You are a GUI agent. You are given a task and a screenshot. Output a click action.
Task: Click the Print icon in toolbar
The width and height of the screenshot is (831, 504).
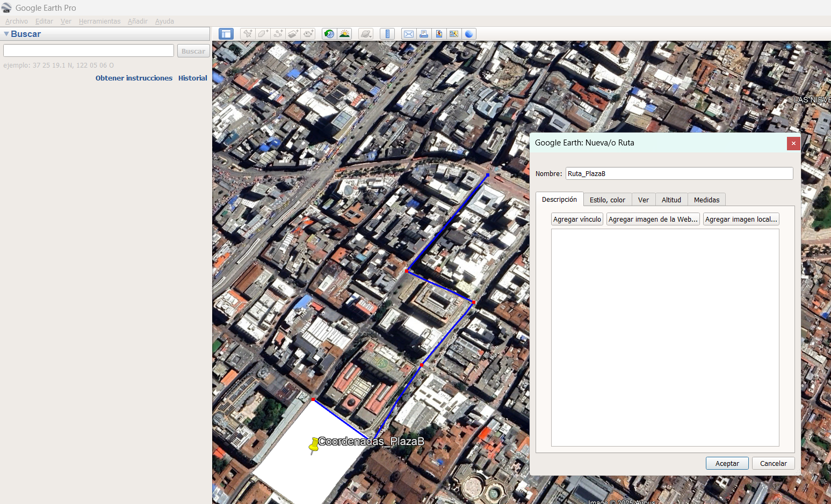(x=424, y=34)
